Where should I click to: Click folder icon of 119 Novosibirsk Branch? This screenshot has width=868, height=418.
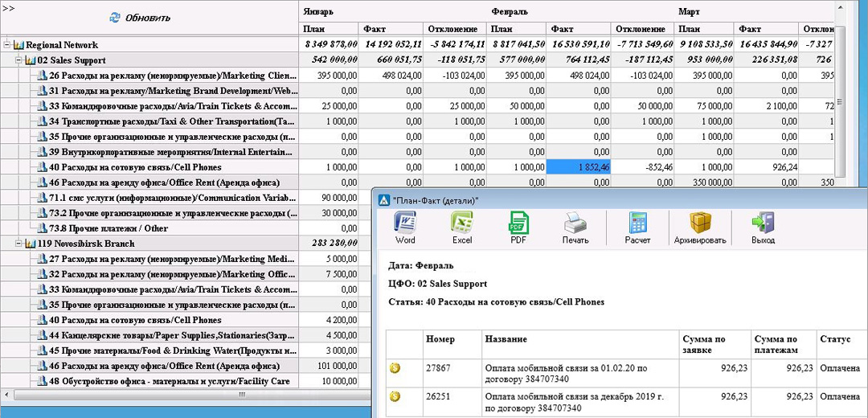[30, 244]
